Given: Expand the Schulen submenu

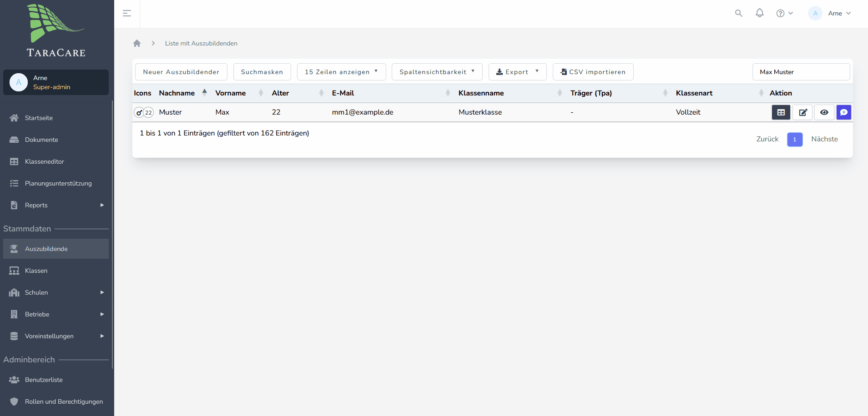Looking at the screenshot, I should click(56, 292).
